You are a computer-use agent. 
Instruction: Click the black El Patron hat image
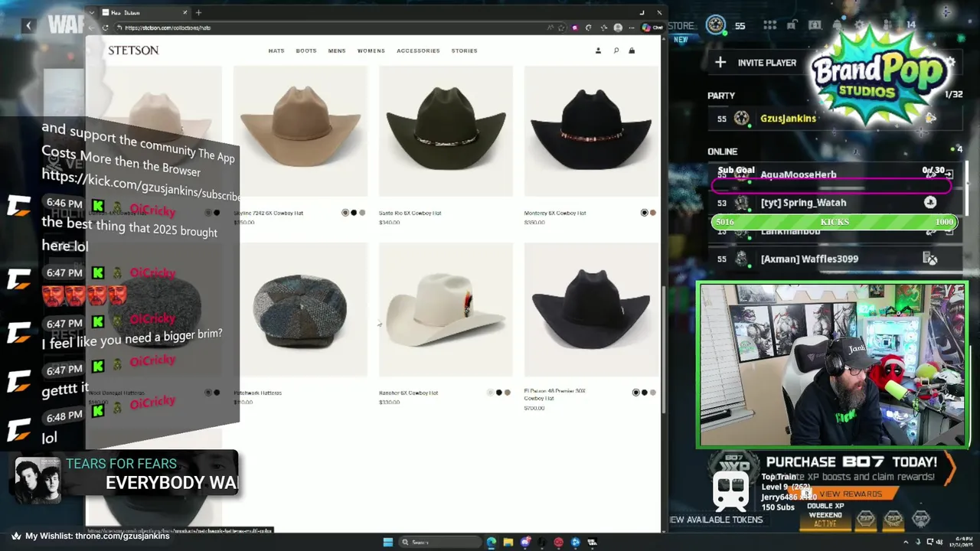pos(591,310)
